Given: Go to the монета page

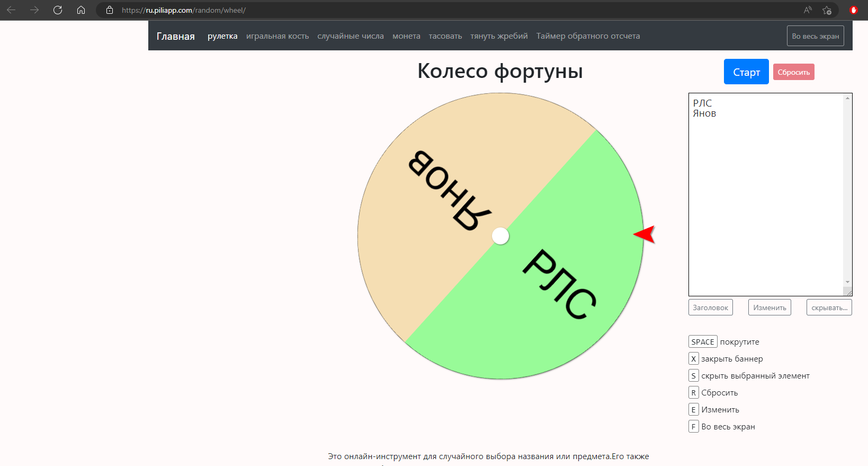Looking at the screenshot, I should (406, 36).
